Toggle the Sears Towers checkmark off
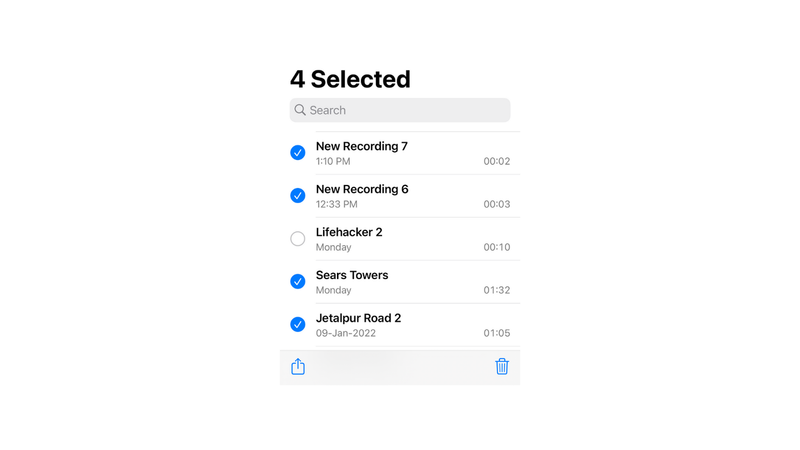Viewport: 800px width, 450px height. pos(298,281)
